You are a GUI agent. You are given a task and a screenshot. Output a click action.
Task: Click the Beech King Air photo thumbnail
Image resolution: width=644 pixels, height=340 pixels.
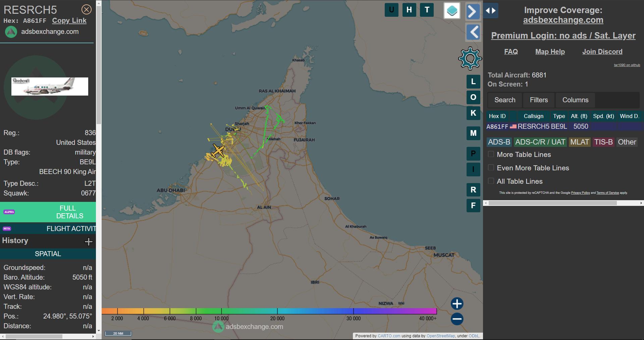[x=50, y=87]
